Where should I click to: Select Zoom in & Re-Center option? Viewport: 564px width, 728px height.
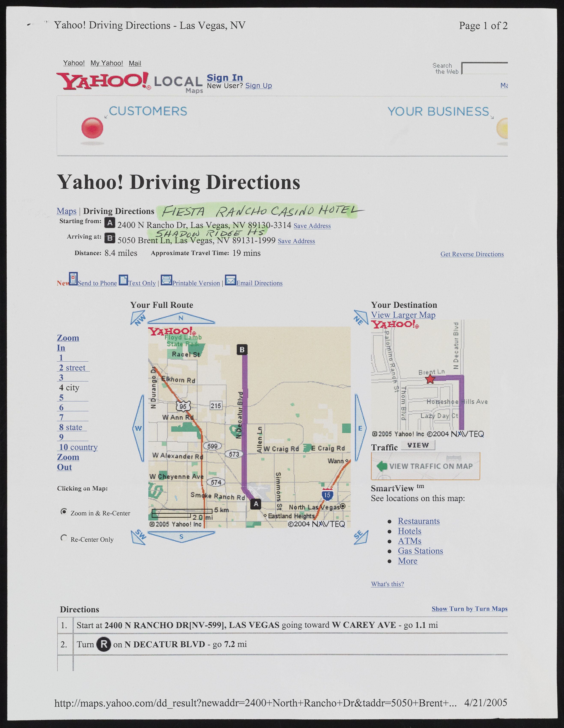64,511
